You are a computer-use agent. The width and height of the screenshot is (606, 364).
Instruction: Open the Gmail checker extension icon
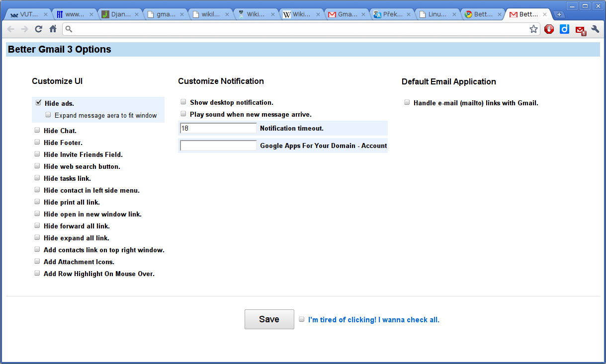[x=580, y=30]
